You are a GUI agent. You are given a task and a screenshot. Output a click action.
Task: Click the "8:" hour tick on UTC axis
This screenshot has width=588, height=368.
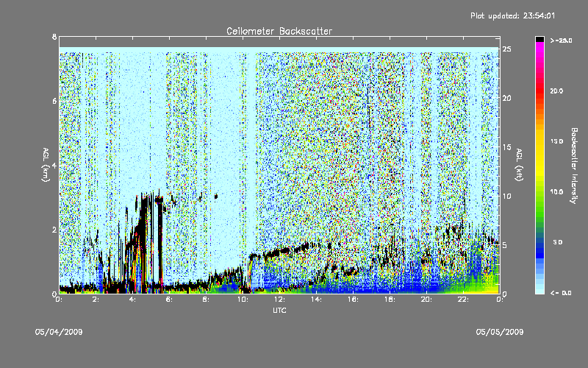[x=206, y=300]
